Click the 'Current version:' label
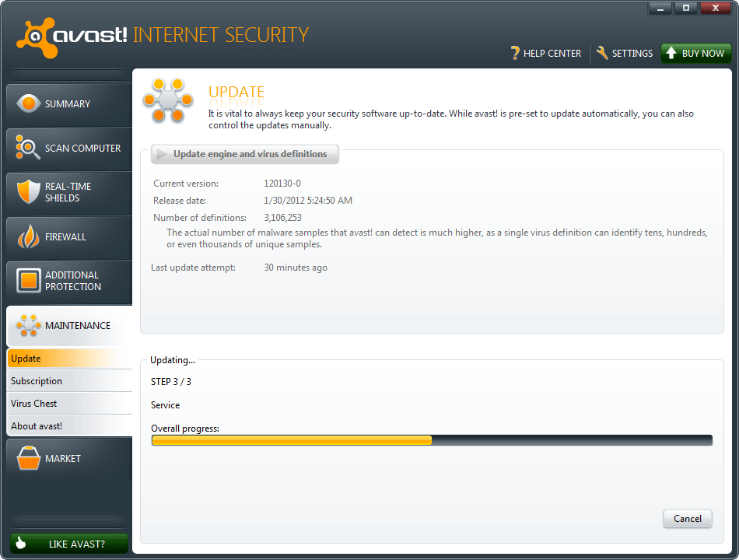 [186, 184]
